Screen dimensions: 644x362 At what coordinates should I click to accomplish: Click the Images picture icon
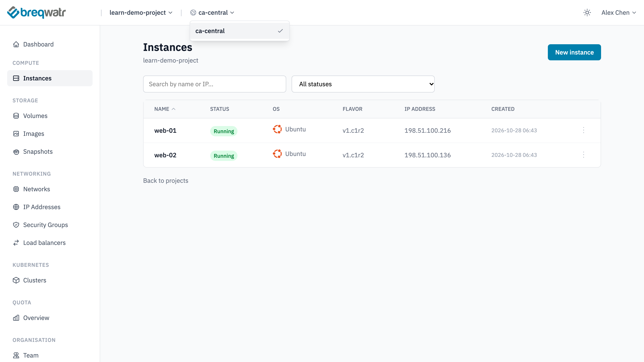[x=16, y=134]
